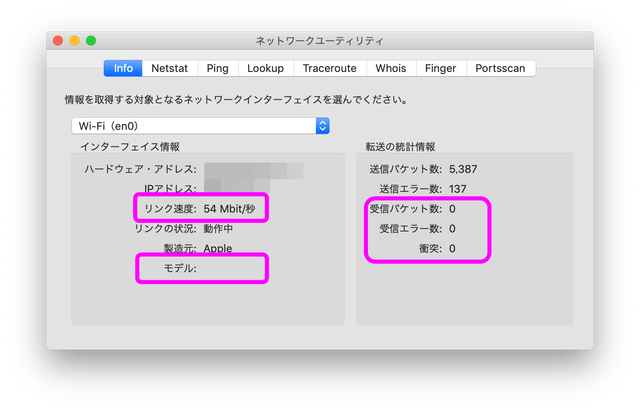Click the 衝突 value 0
The width and height of the screenshot is (640, 411).
coord(452,249)
